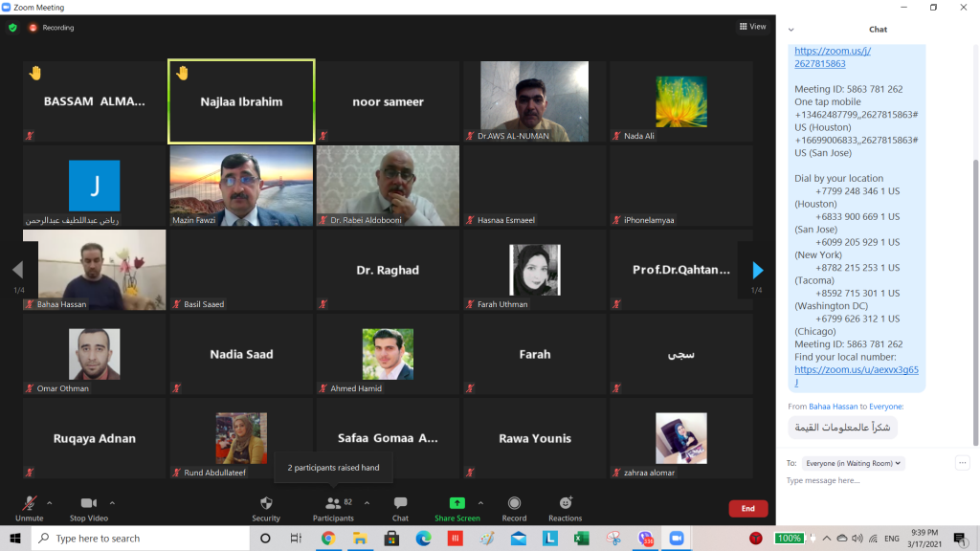Click the 'Type message here...' chat field
This screenshot has height=551, width=980.
(861, 481)
